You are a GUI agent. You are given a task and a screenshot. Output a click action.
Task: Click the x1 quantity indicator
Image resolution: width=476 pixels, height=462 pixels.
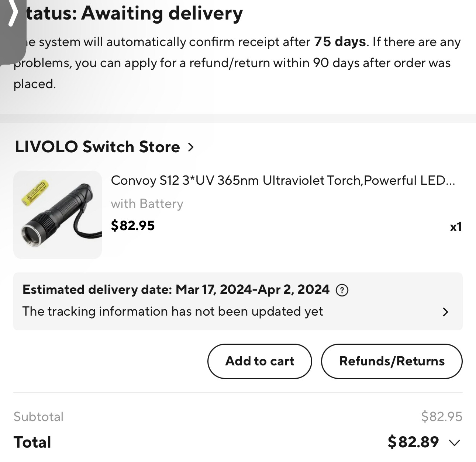[456, 227]
